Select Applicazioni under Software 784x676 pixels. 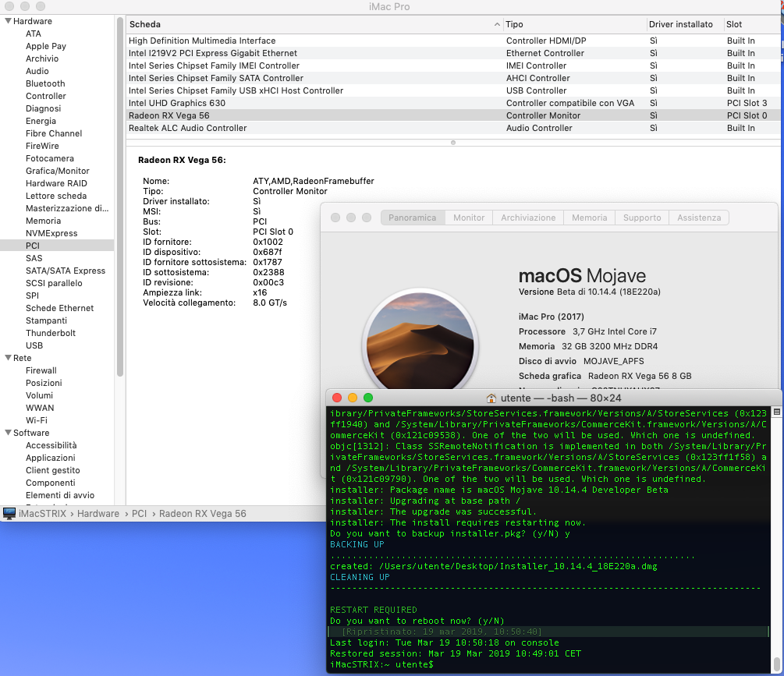[51, 458]
